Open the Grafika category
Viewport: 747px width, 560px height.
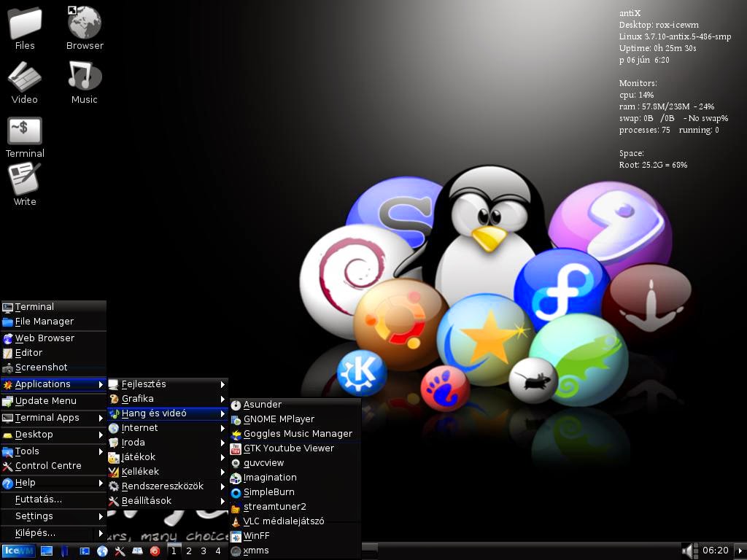click(168, 399)
